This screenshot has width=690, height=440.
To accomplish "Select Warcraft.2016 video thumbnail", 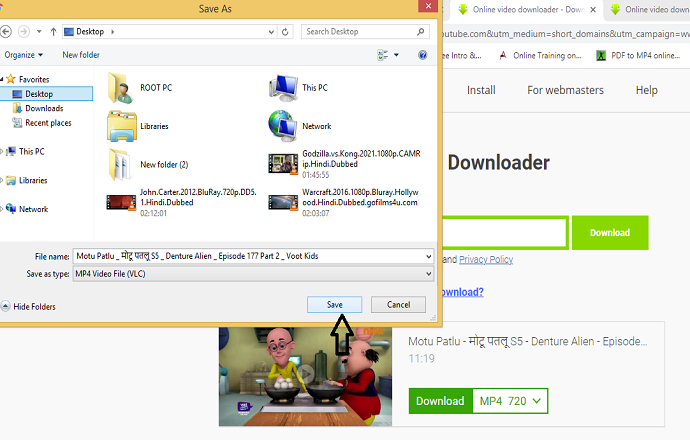I will click(x=283, y=202).
